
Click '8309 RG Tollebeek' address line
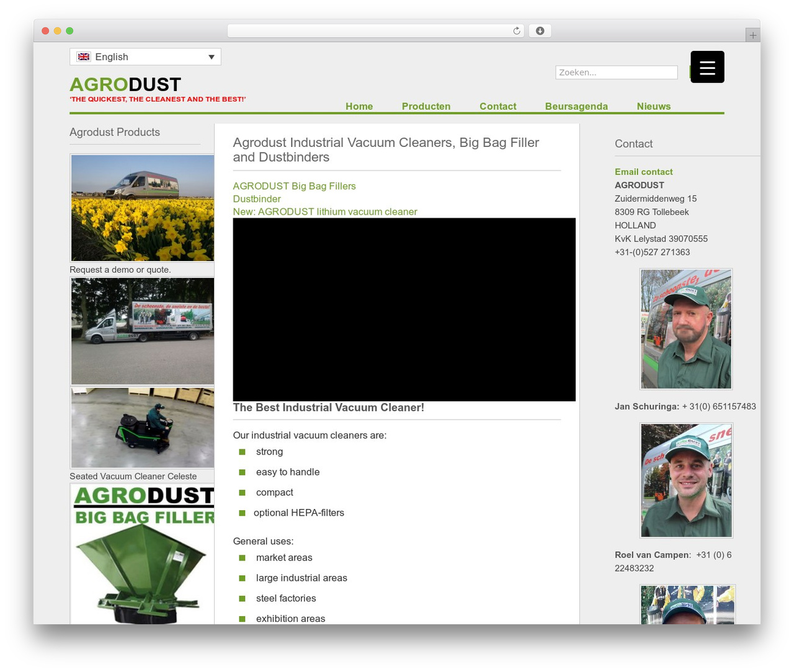(652, 212)
